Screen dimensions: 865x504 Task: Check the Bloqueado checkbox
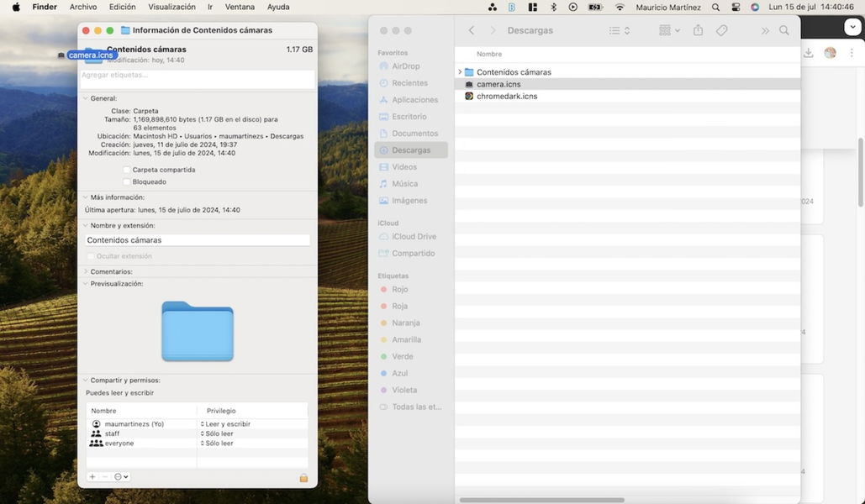coord(127,181)
